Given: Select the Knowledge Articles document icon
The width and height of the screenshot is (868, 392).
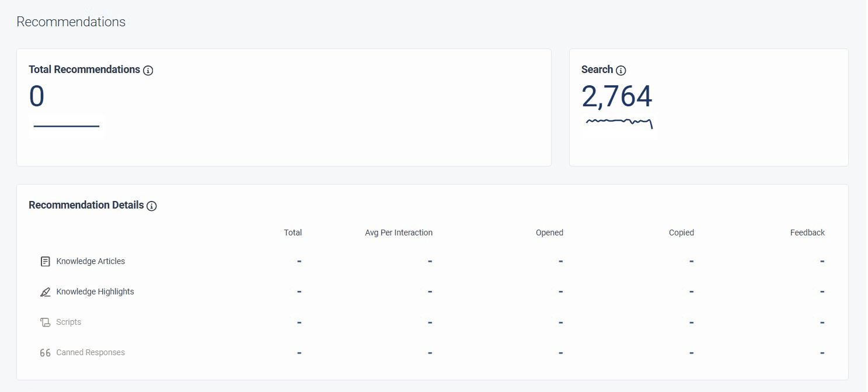Looking at the screenshot, I should [46, 261].
